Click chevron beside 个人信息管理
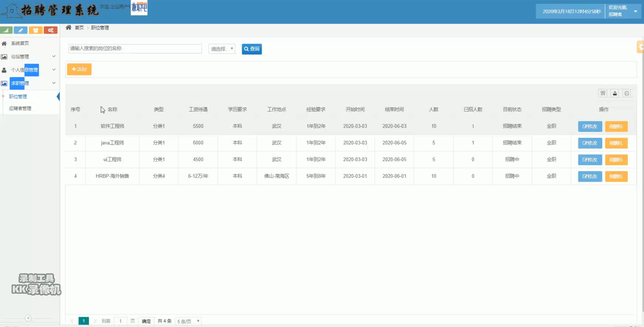This screenshot has height=327, width=644. click(x=54, y=70)
